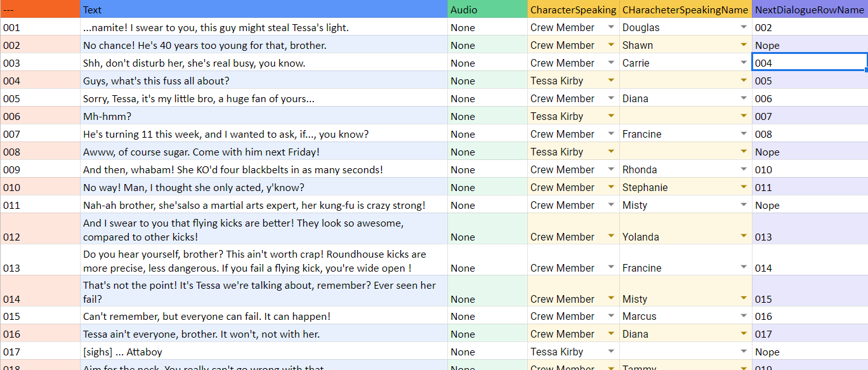Expand the Rhonda name dropdown arrow
The width and height of the screenshot is (868, 370).
click(744, 169)
